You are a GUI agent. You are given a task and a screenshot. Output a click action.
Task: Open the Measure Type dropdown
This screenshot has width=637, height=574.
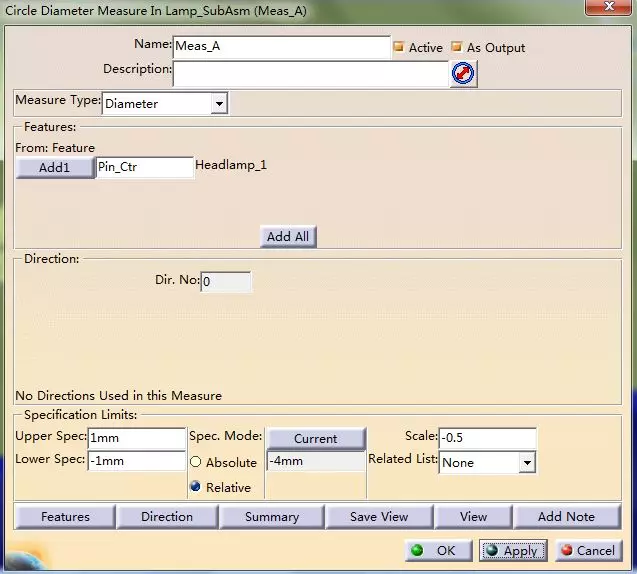tap(219, 103)
